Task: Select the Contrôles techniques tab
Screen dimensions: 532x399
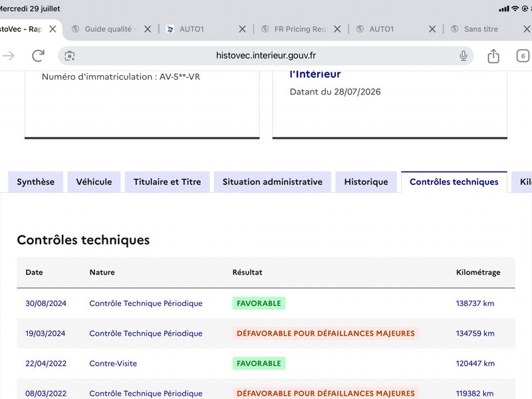Action: pyautogui.click(x=454, y=182)
